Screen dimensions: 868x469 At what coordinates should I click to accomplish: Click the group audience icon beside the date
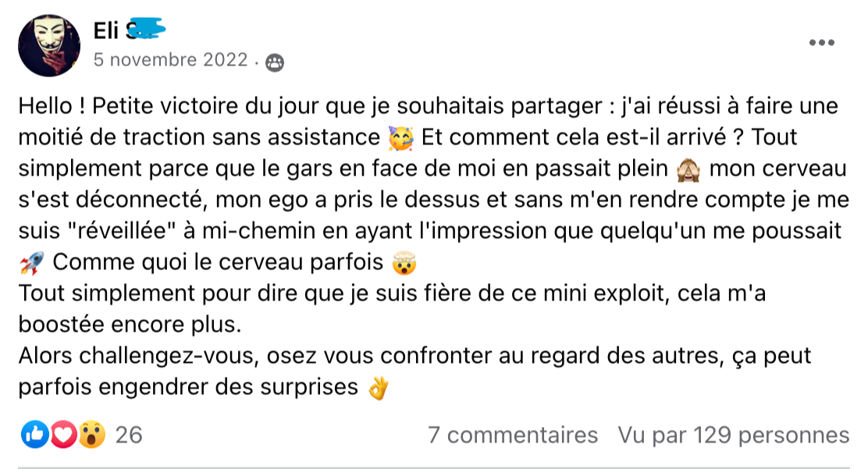[x=275, y=62]
